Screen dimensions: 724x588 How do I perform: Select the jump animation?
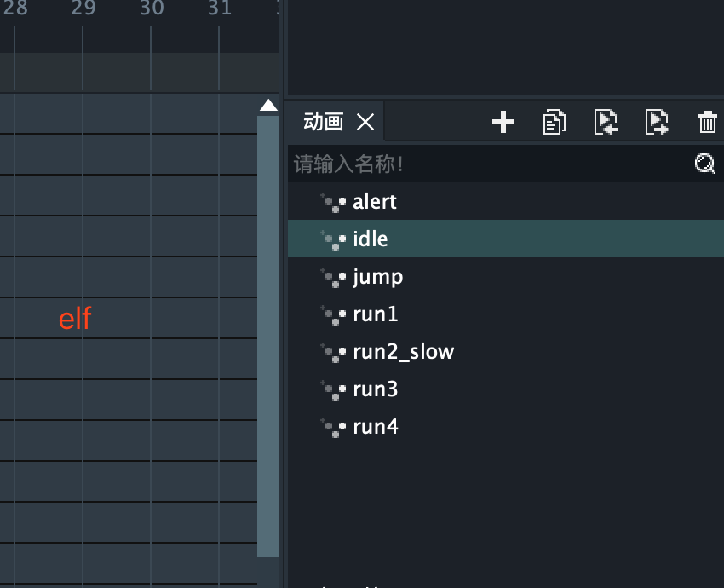pos(378,277)
